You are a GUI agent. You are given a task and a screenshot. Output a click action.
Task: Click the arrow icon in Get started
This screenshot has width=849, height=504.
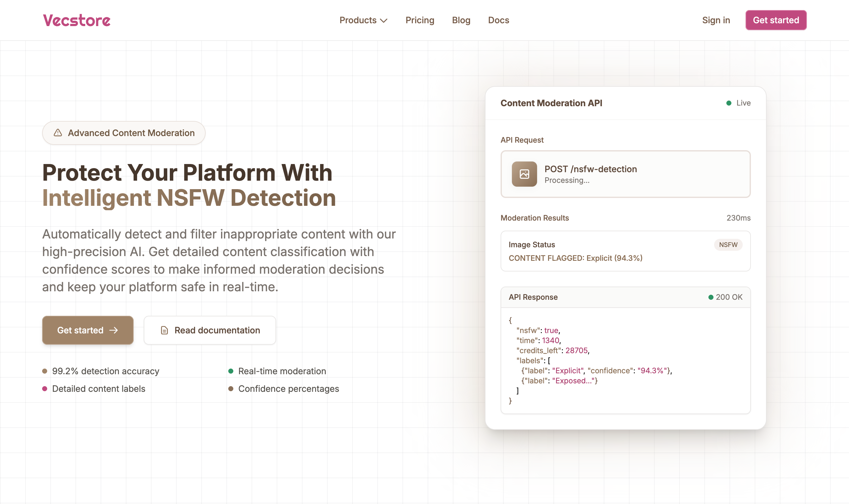114,330
